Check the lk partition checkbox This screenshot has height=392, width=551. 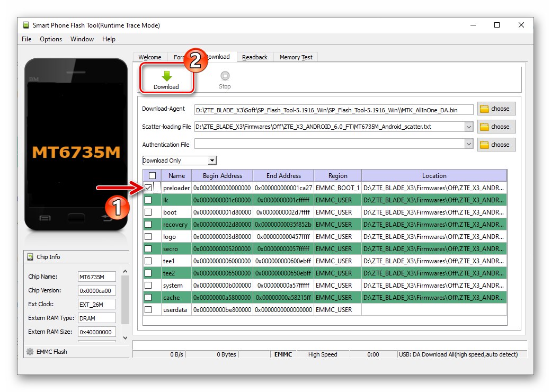tap(148, 200)
